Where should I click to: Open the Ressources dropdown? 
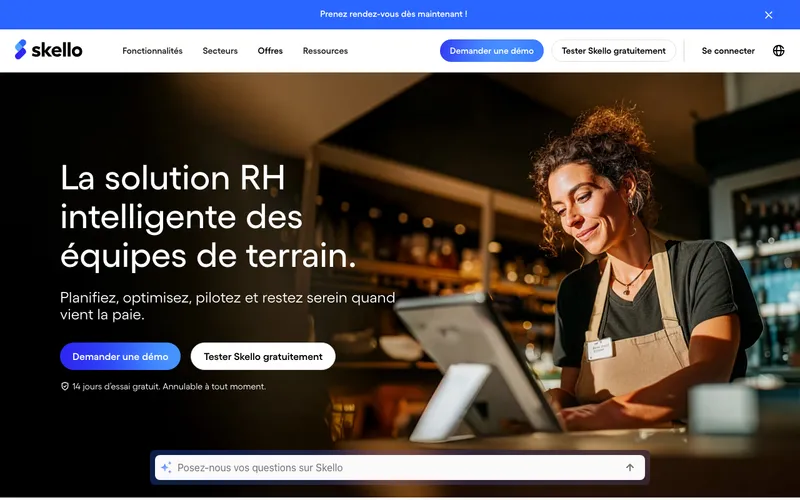click(325, 51)
